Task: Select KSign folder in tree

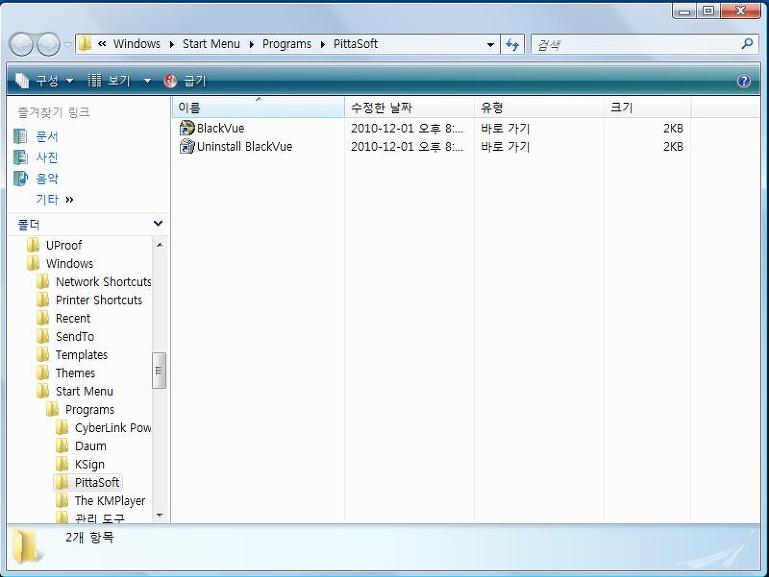Action: [x=89, y=464]
